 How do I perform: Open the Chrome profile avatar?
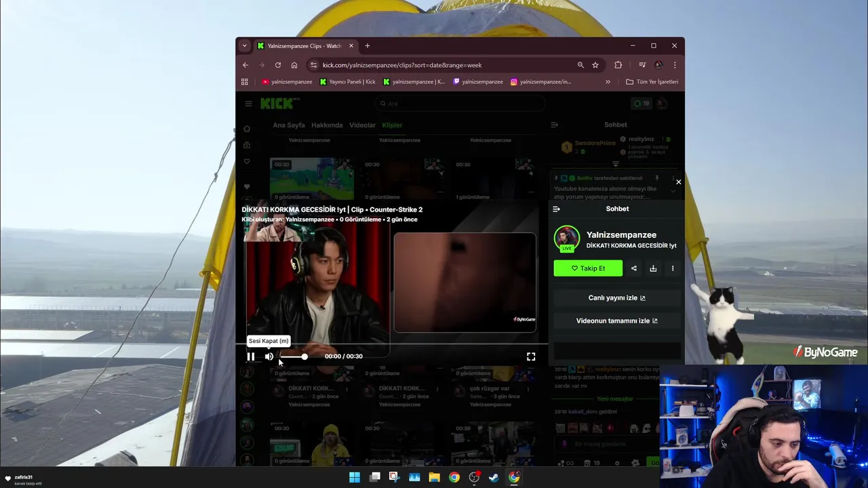coord(658,65)
